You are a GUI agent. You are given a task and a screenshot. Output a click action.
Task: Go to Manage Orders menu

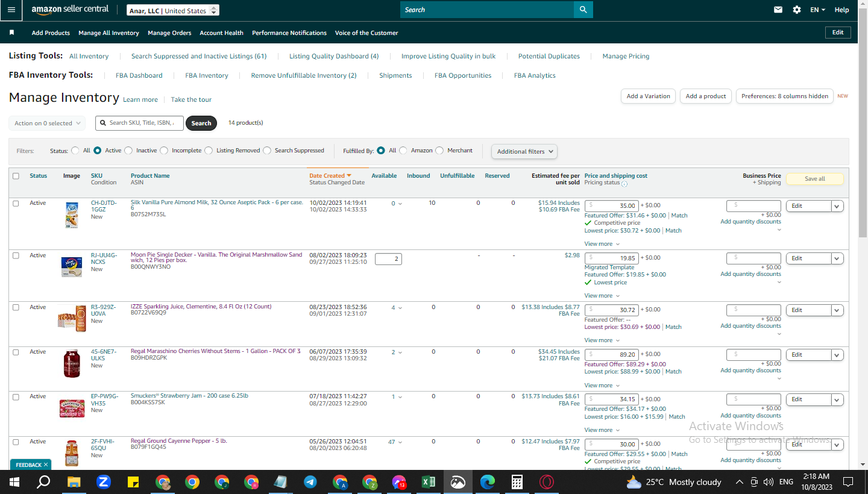click(x=169, y=33)
